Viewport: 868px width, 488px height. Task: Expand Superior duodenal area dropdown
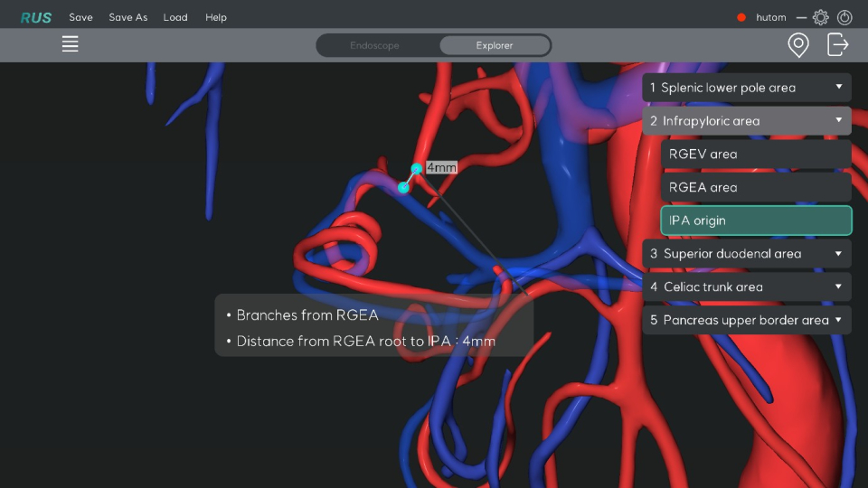747,254
